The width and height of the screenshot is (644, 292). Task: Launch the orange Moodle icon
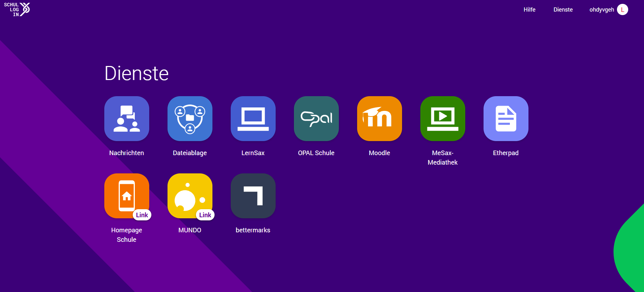tap(380, 119)
